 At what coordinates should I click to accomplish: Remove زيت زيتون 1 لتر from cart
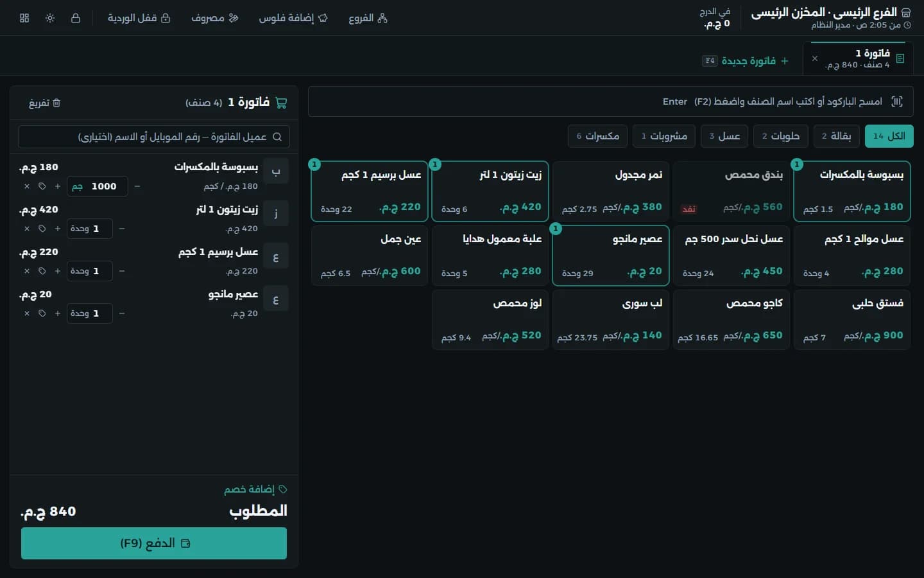coord(27,229)
